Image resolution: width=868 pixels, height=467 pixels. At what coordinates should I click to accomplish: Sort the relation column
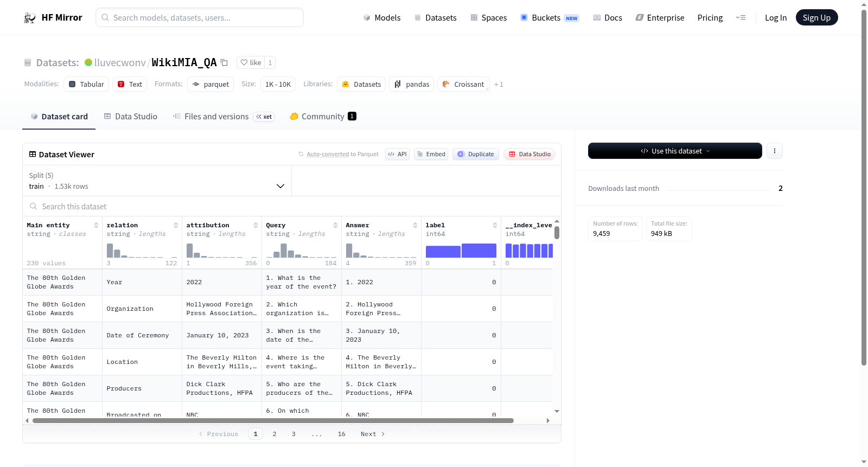coord(176,225)
